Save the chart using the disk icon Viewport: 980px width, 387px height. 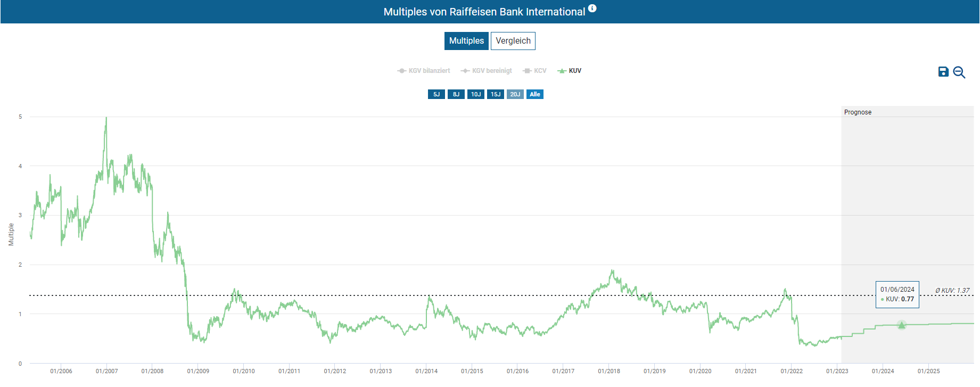(x=943, y=72)
